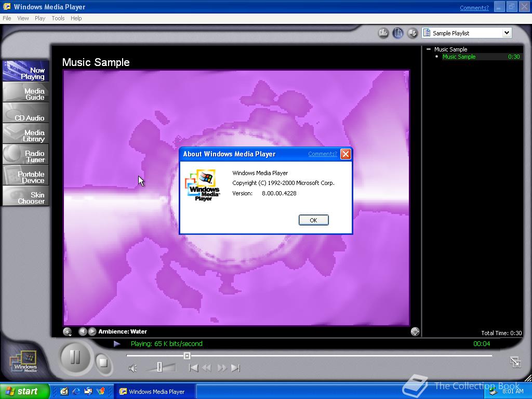
Task: Click Comments? link in About dialog title
Action: (x=323, y=154)
